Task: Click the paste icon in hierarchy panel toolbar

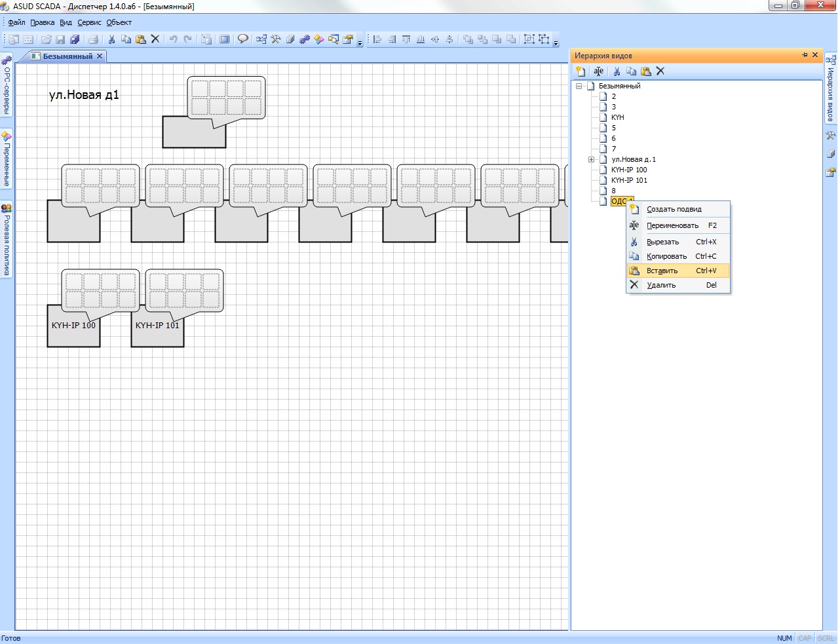Action: [x=646, y=71]
